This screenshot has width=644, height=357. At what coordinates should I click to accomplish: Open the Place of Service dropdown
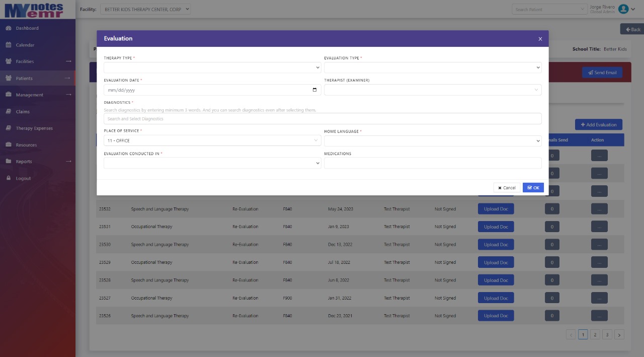pyautogui.click(x=212, y=141)
